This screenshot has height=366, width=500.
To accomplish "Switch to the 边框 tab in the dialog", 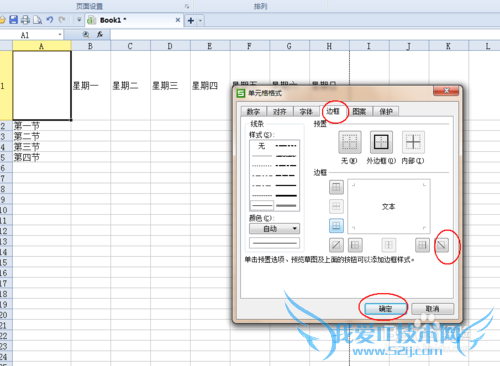I will [x=333, y=111].
